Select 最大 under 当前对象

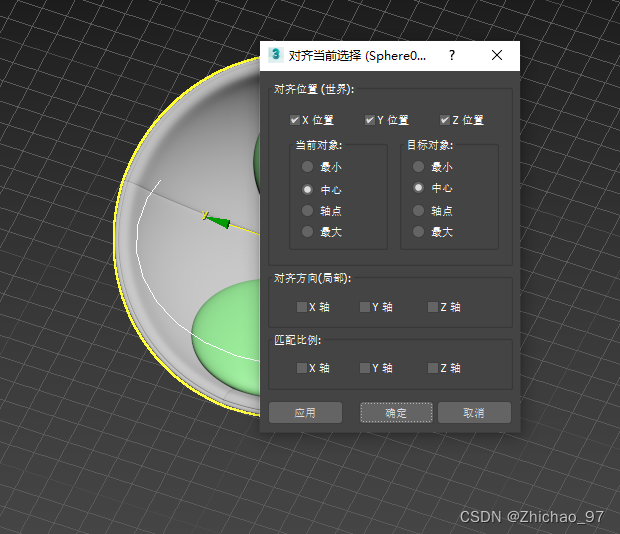pos(307,232)
